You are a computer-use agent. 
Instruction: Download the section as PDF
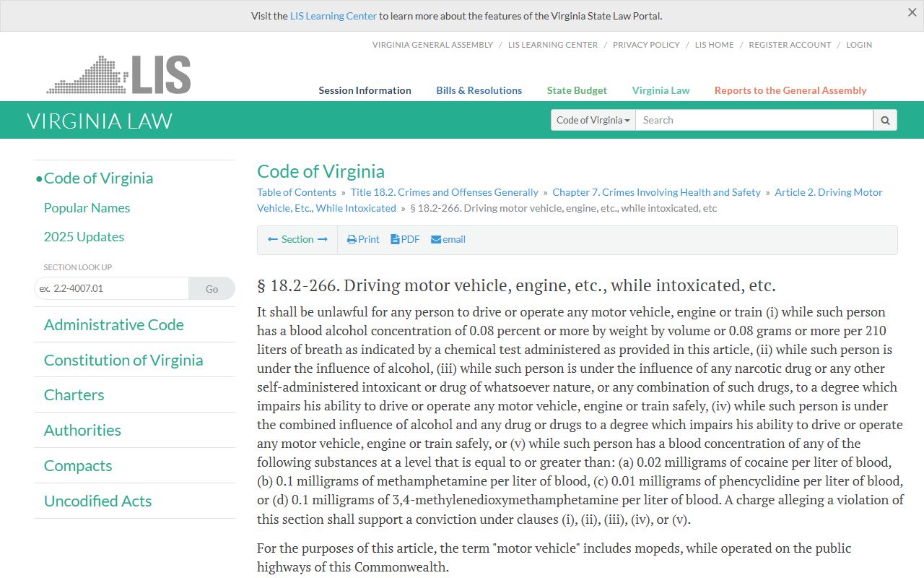click(x=405, y=239)
